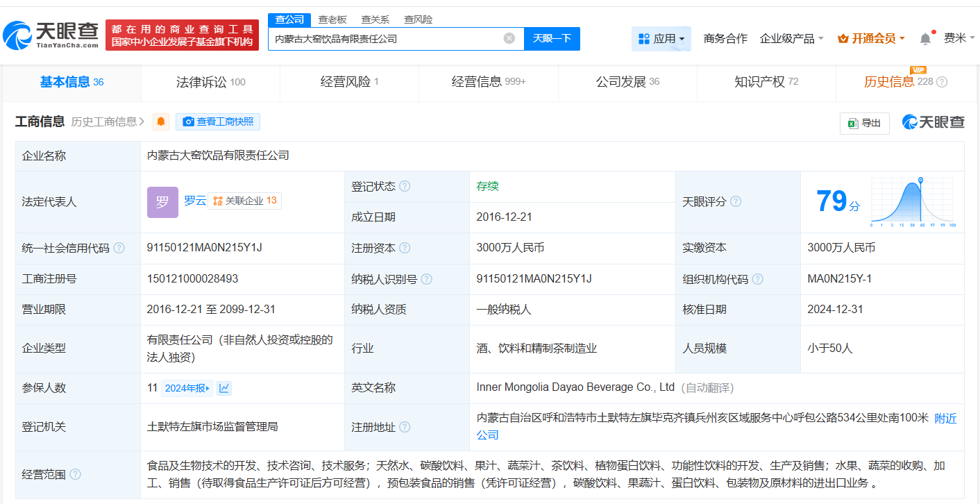Click the help icon beside 天眼评分

pos(736,202)
